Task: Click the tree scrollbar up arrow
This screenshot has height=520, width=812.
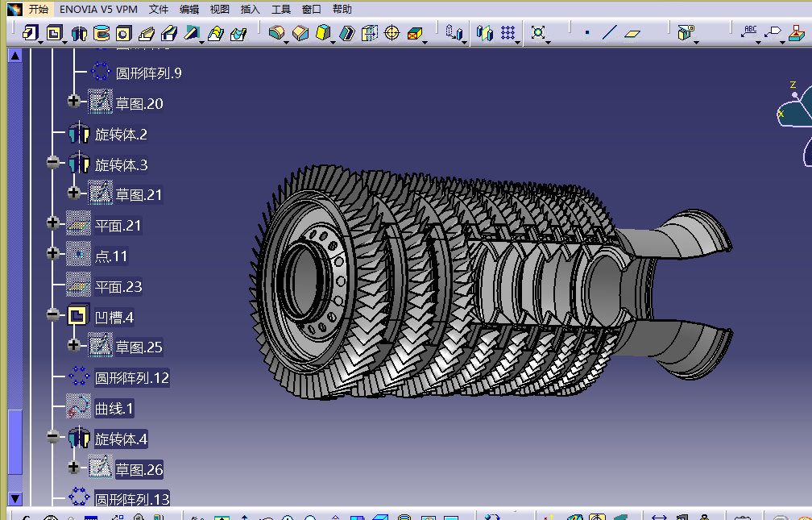Action: [15, 56]
